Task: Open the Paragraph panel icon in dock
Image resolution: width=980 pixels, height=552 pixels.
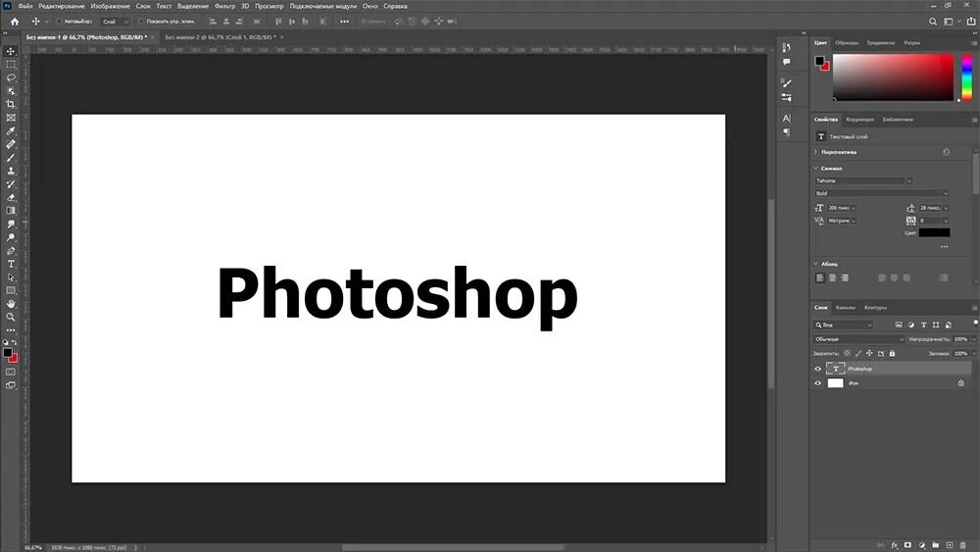Action: pyautogui.click(x=786, y=132)
